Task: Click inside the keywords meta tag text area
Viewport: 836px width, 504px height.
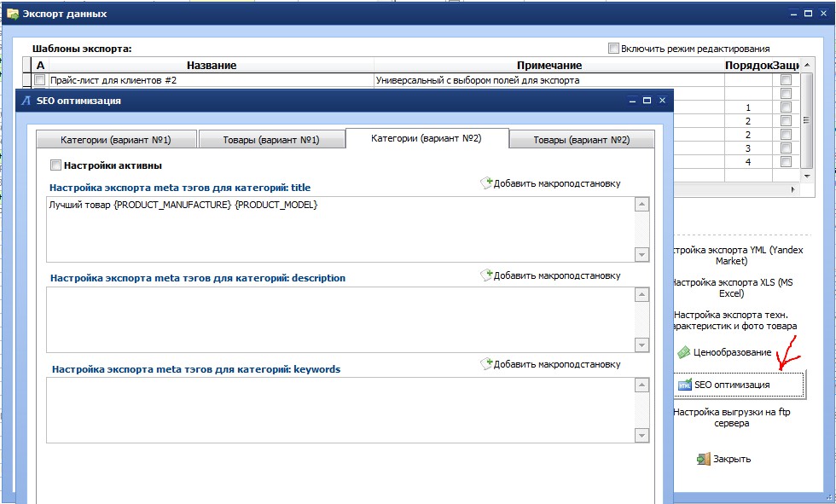Action: coord(340,410)
